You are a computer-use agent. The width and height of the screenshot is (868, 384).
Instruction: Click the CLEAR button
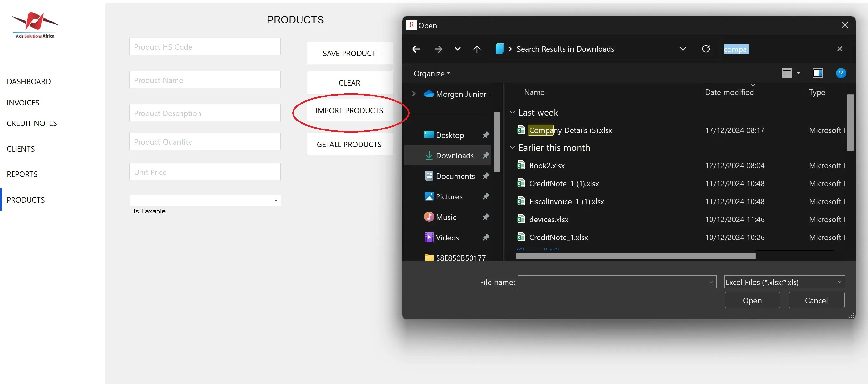pyautogui.click(x=349, y=82)
